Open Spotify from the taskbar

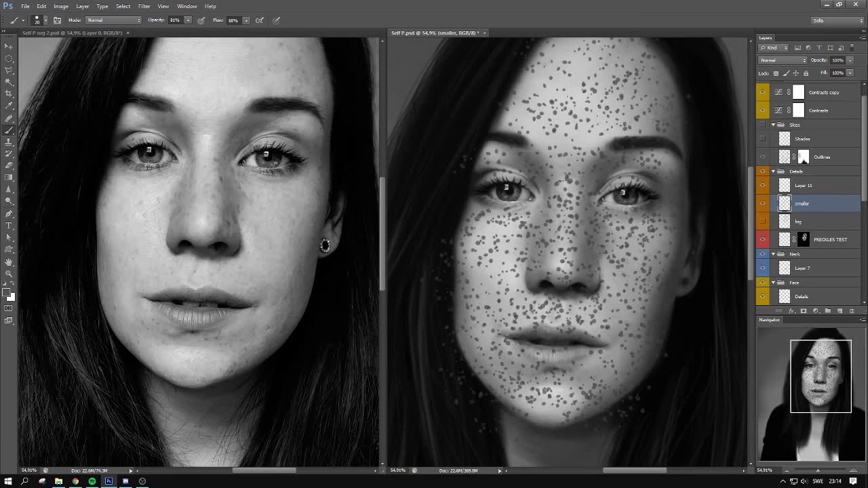point(92,481)
